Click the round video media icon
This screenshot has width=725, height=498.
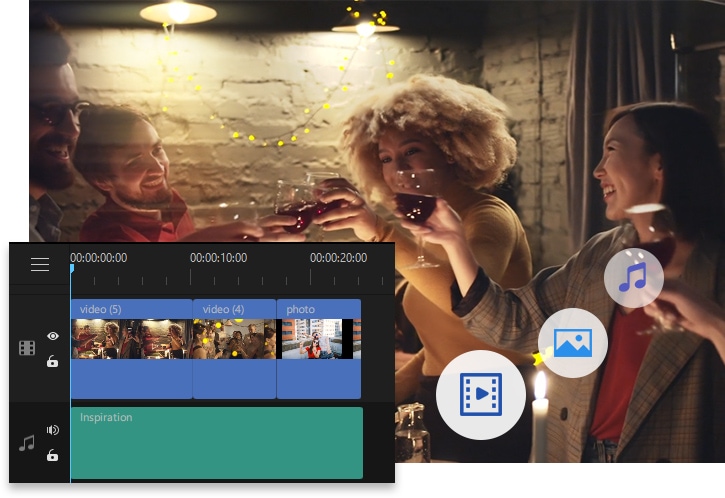click(x=480, y=394)
